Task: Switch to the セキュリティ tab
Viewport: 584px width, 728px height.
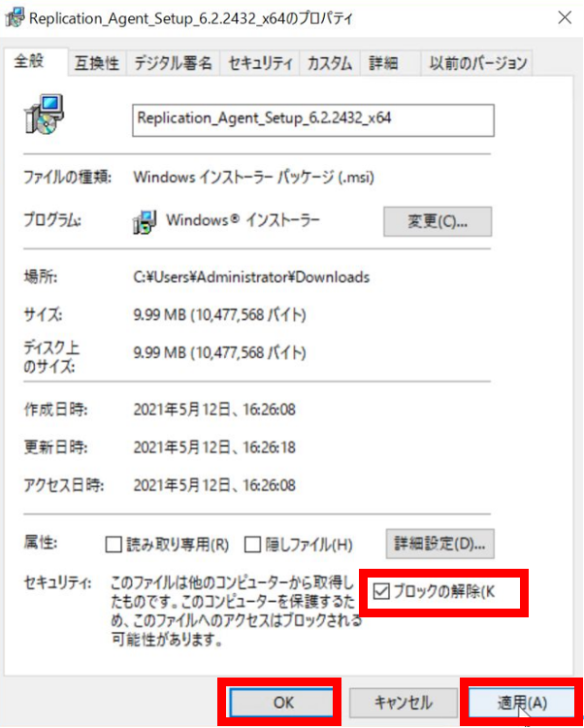Action: pos(260,63)
